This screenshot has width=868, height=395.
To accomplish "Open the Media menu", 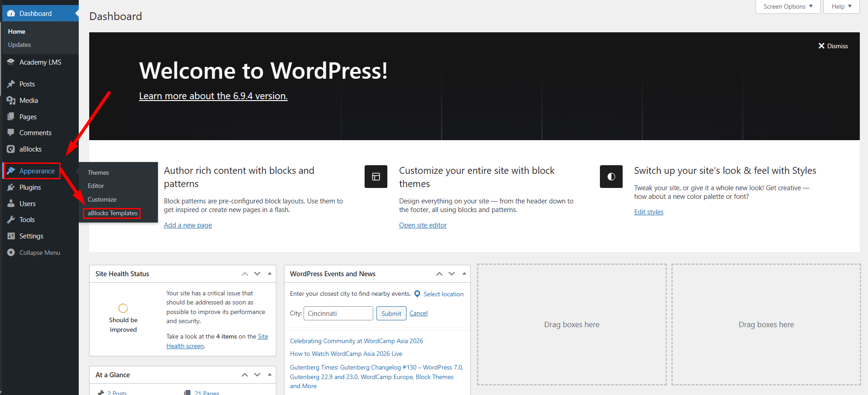I will coord(40,101).
